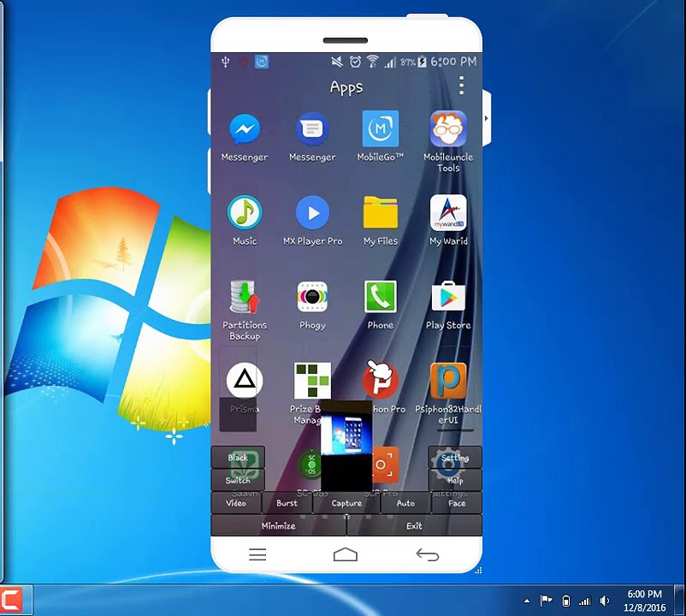This screenshot has height=616, width=686.
Task: Launch Psiphon82HandlerUI app
Action: [x=448, y=381]
